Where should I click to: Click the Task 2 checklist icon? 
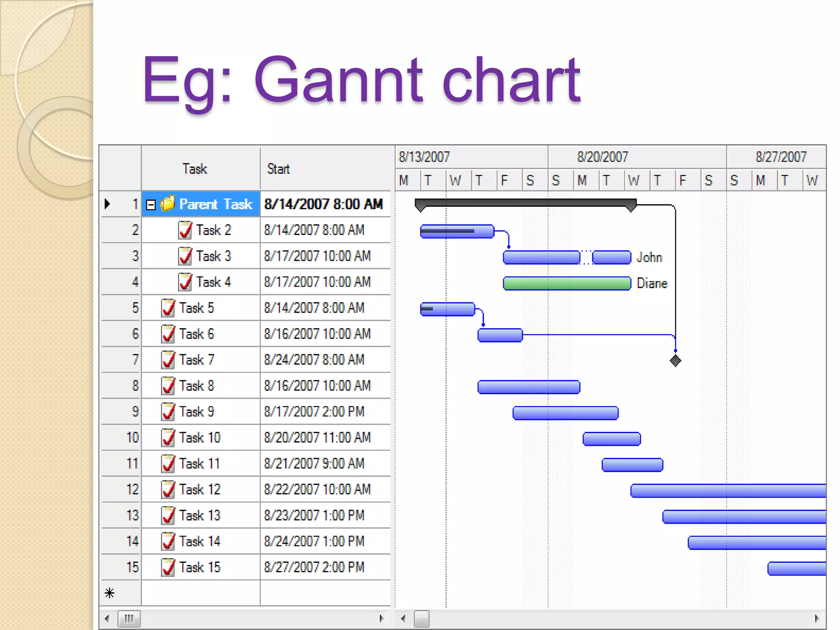pos(185,230)
